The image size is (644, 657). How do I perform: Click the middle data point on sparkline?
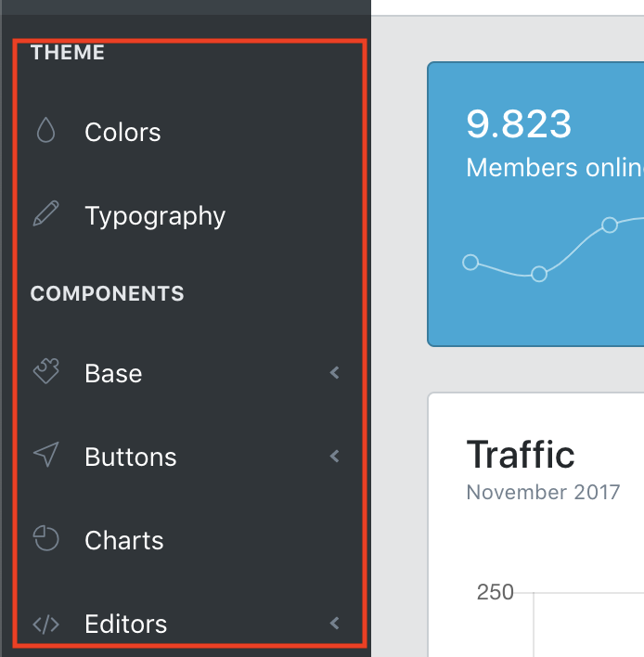(x=539, y=274)
